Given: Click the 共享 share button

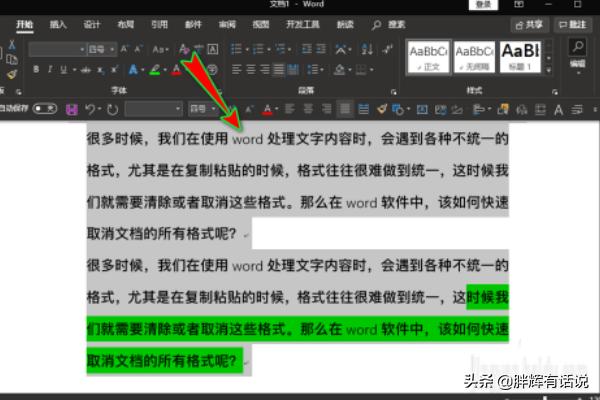Looking at the screenshot, I should coord(529,25).
